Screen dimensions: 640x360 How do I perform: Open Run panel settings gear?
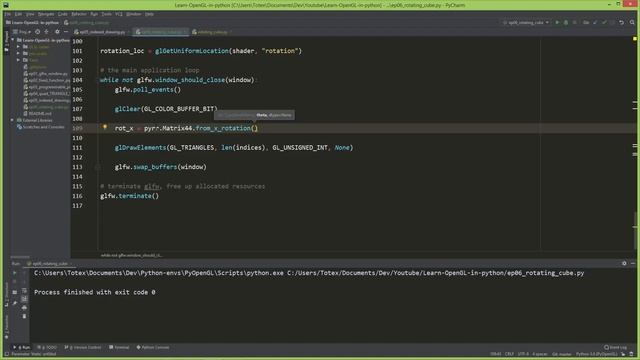click(624, 264)
